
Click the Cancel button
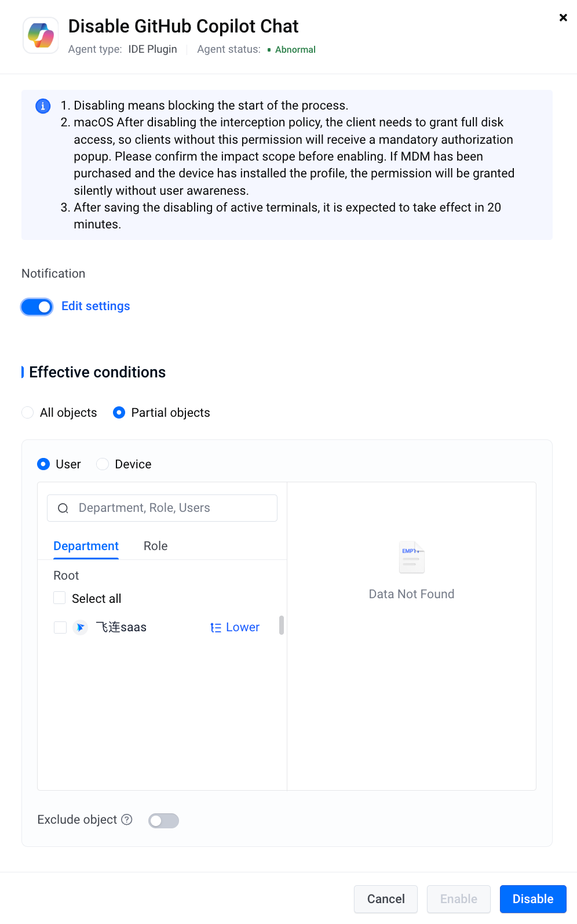(386, 899)
